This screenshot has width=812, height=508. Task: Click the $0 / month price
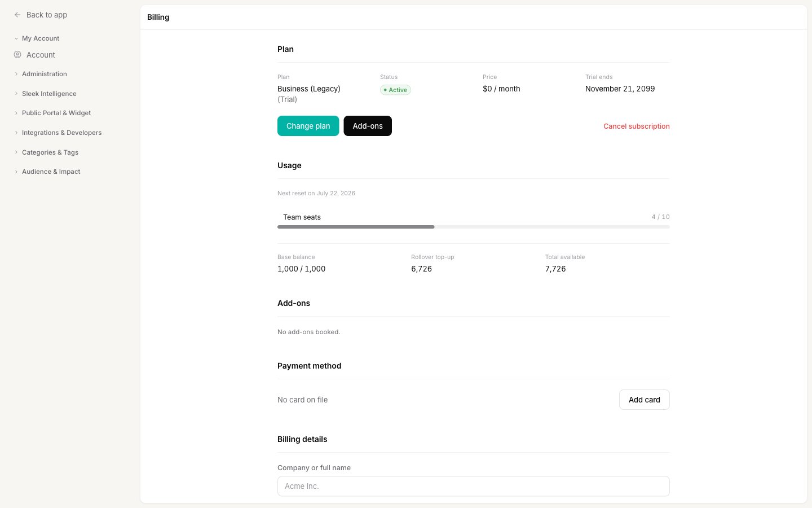click(501, 89)
